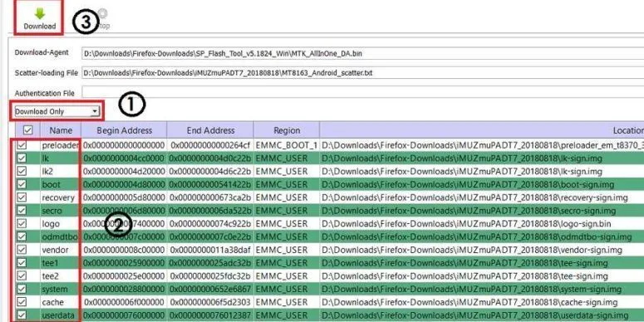Click userdata-sign.img location path
Screen dimensions: 644x322
click(474, 315)
